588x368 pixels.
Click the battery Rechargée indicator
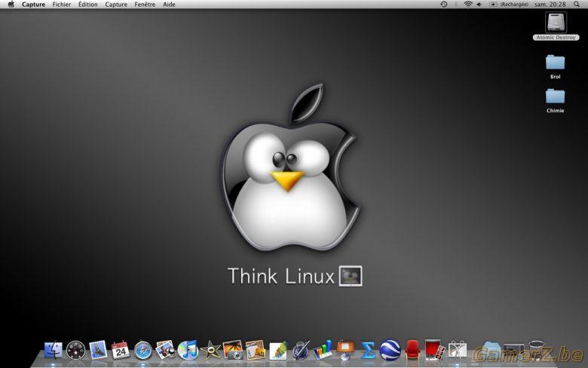point(509,5)
